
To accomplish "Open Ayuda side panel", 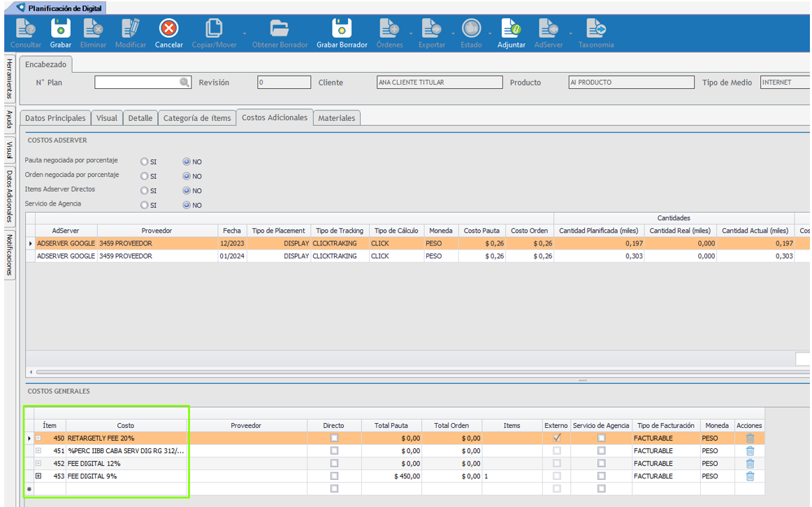I will (x=9, y=120).
